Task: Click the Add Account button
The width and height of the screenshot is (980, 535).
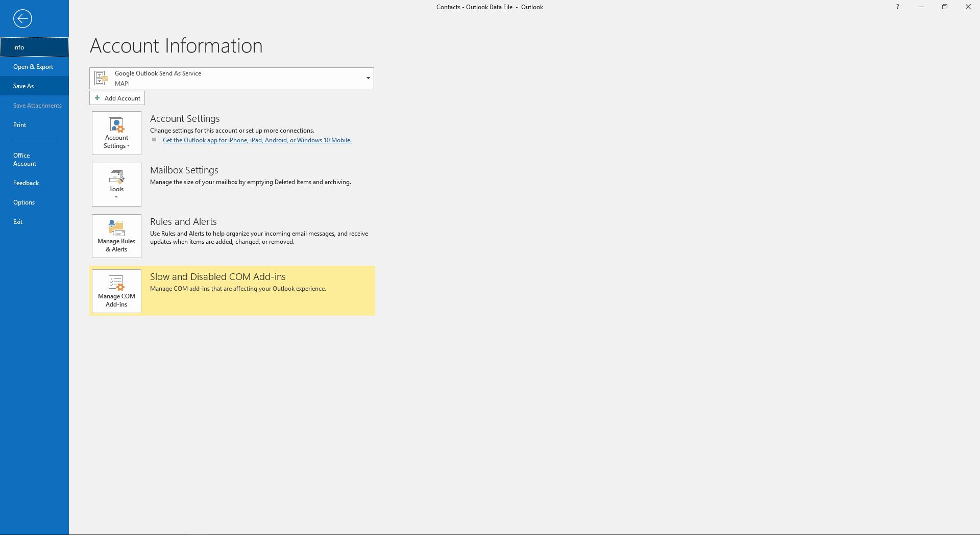Action: [117, 98]
